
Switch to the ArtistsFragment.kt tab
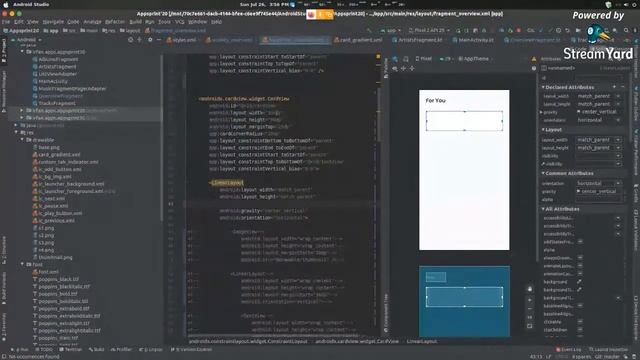417,40
